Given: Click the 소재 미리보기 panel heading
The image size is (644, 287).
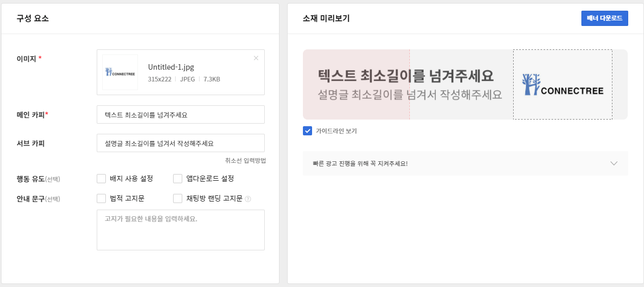Looking at the screenshot, I should (326, 18).
